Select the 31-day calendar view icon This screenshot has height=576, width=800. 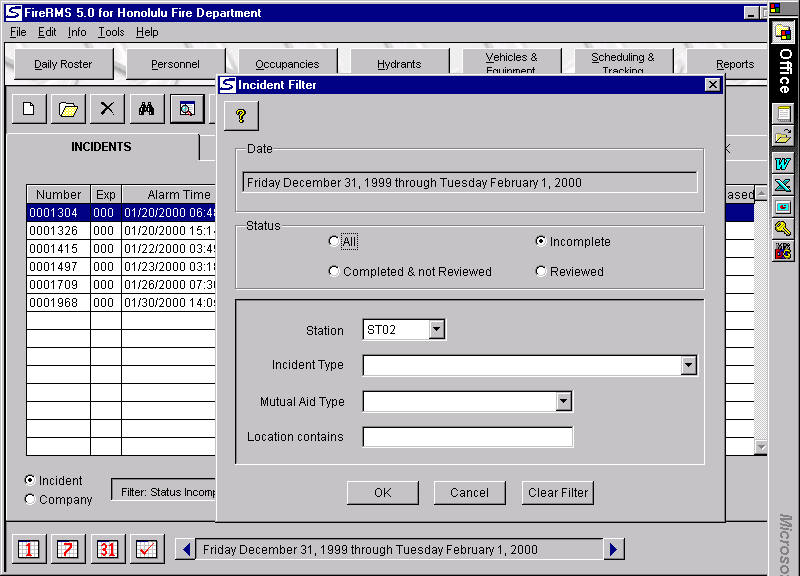107,549
